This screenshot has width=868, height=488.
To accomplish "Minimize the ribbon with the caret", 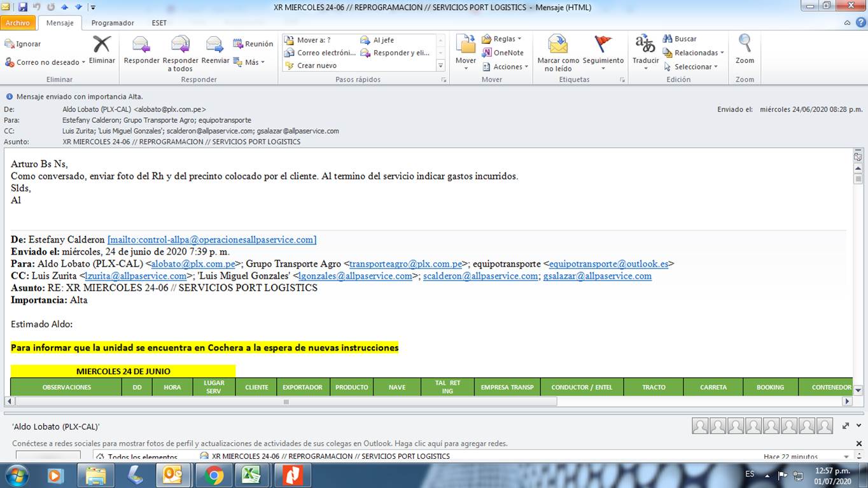I will point(847,23).
